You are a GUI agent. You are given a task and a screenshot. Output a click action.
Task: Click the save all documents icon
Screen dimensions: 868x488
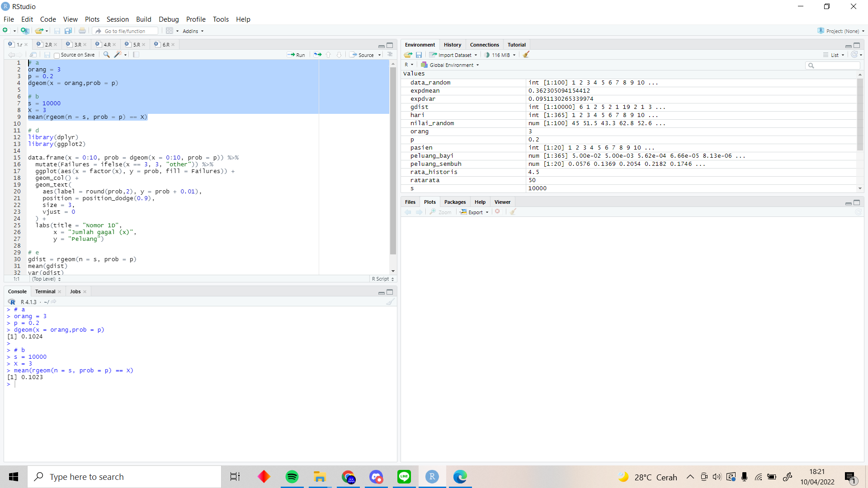68,31
